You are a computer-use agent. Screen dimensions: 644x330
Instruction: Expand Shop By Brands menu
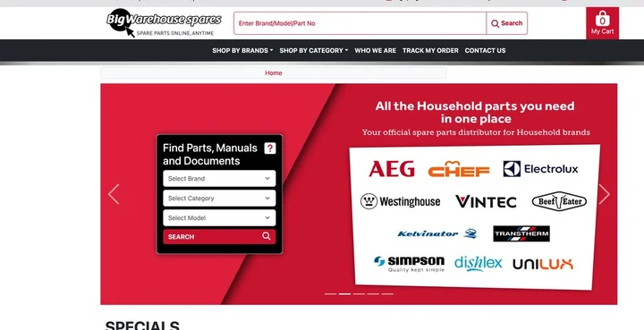pos(242,50)
